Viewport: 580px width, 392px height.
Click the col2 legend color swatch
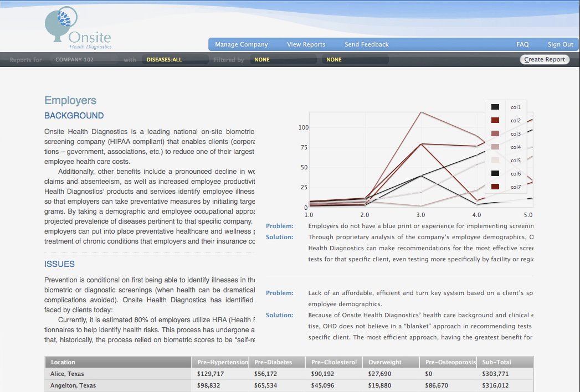[495, 120]
